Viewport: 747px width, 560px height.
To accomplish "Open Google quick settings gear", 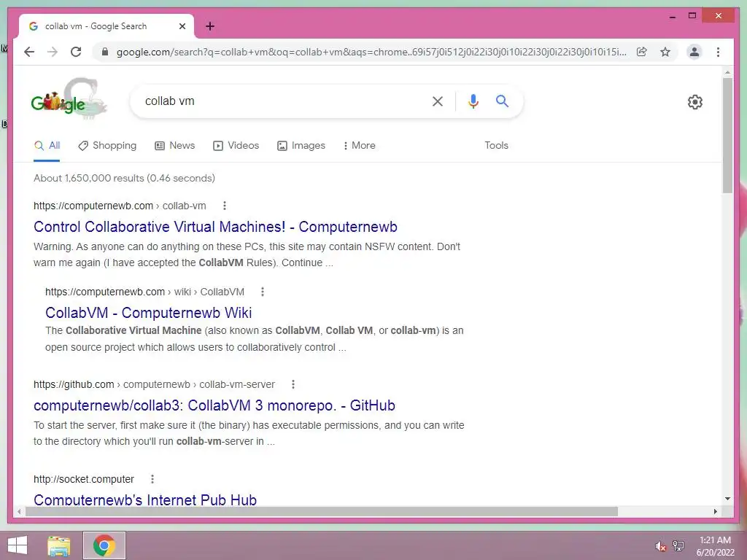I will click(x=695, y=102).
